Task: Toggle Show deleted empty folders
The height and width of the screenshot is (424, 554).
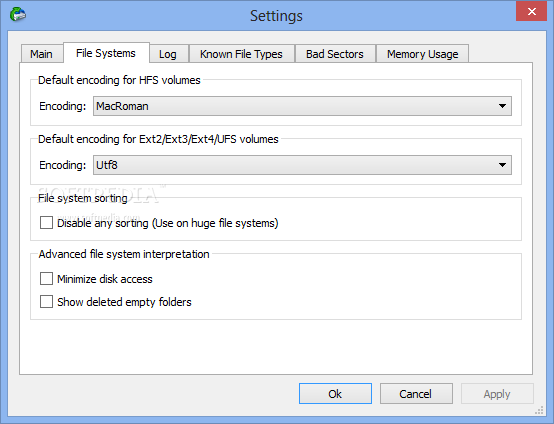Action: coord(46,302)
